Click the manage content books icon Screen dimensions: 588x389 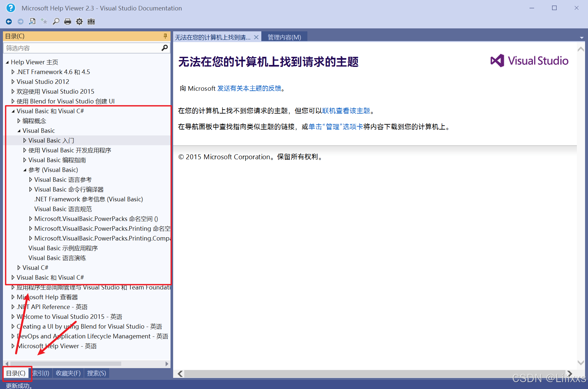[x=91, y=22]
